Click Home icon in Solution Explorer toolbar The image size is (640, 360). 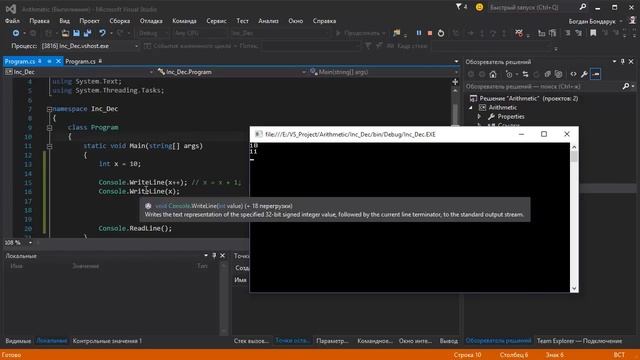(x=493, y=74)
